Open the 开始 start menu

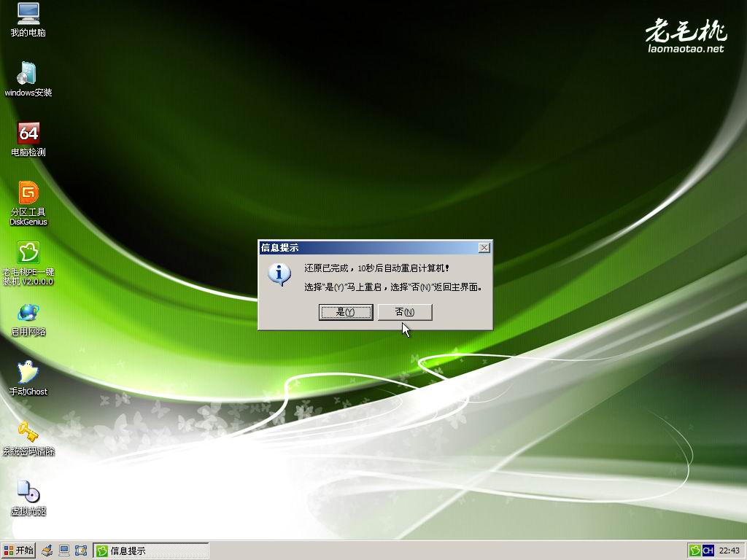coord(18,551)
